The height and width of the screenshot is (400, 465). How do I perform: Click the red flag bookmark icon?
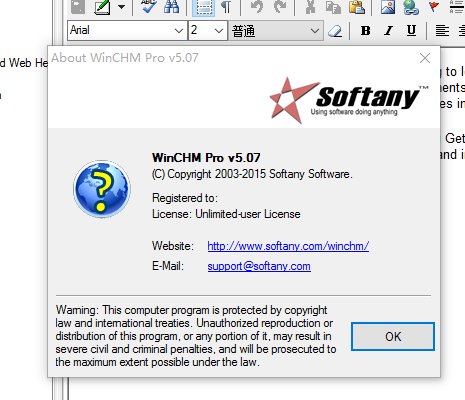pyautogui.click(x=433, y=6)
